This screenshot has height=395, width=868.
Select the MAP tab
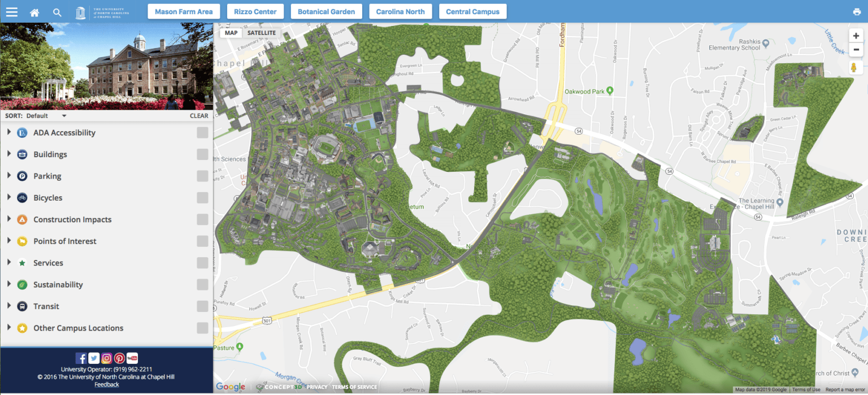pos(231,32)
